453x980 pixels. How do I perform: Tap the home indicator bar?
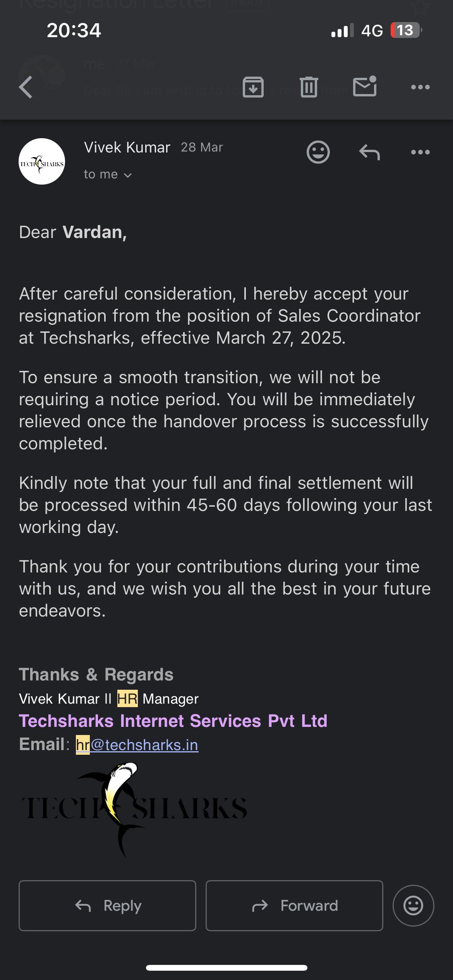tap(226, 968)
